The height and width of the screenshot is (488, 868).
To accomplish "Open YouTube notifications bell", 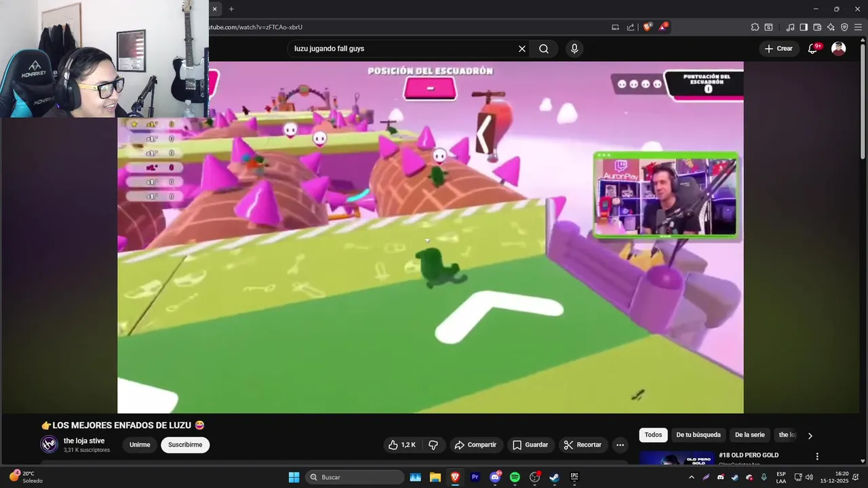I will (813, 48).
